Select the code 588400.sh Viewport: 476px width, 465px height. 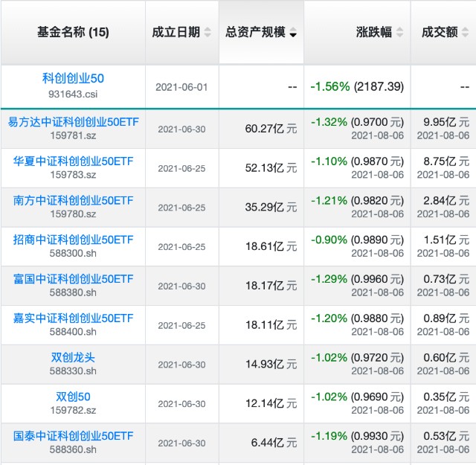(73, 332)
